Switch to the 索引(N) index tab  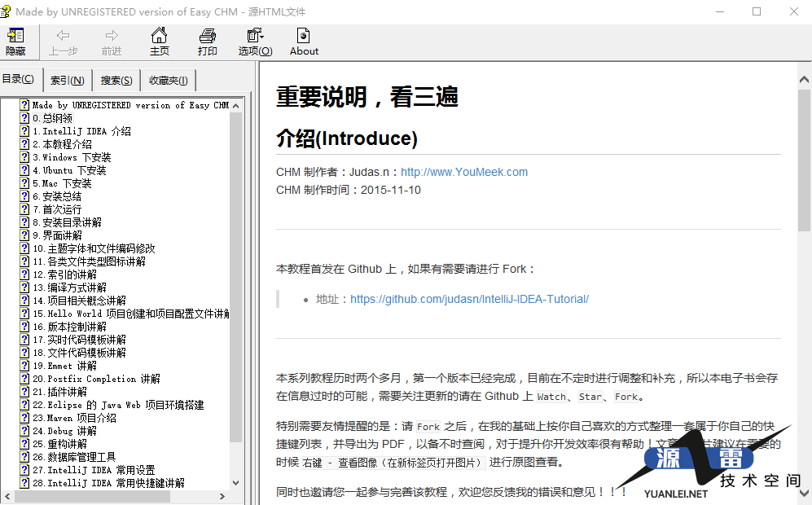[68, 81]
